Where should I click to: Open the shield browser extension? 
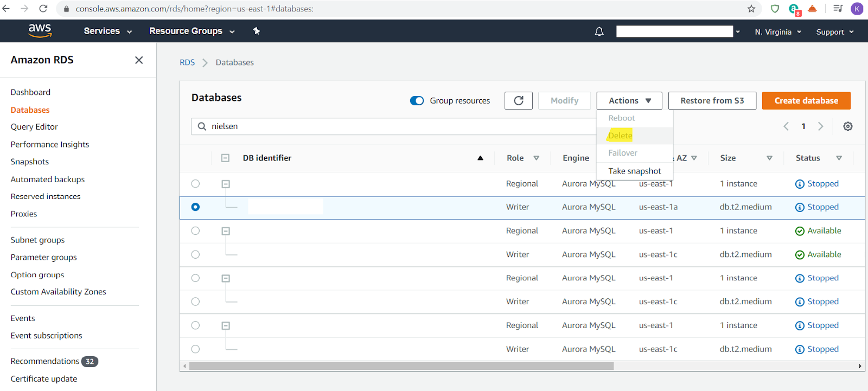[x=775, y=9]
